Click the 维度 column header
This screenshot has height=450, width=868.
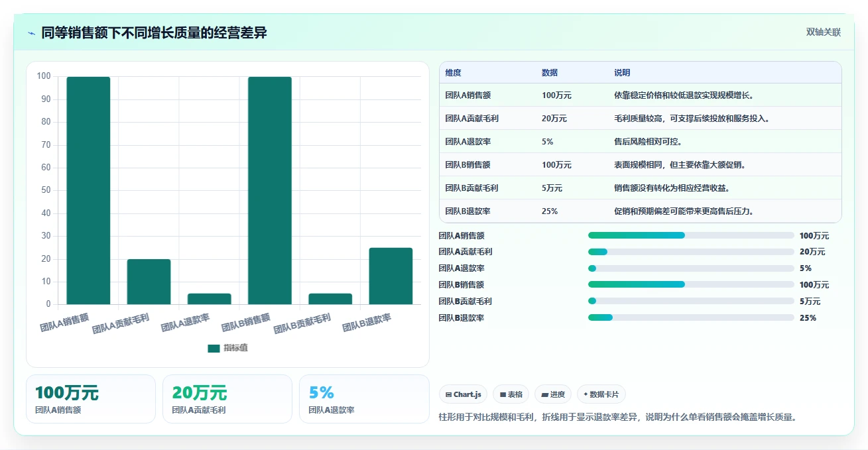coord(454,72)
